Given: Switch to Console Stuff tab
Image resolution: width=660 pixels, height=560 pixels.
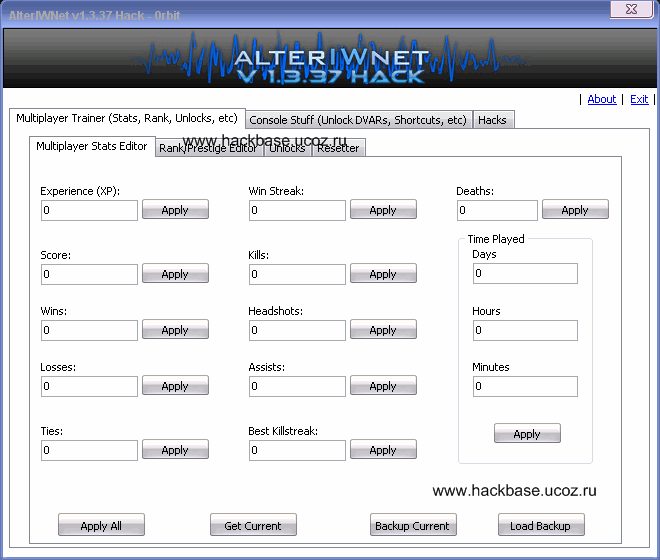Looking at the screenshot, I should point(358,120).
